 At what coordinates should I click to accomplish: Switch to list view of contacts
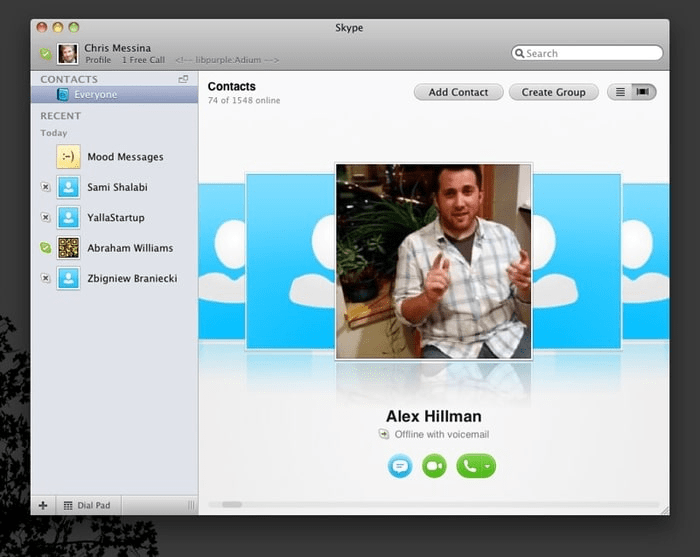[620, 92]
